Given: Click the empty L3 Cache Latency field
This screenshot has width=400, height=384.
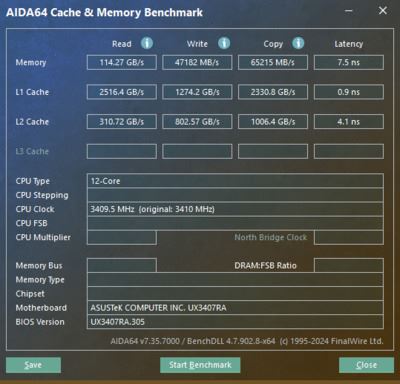Looking at the screenshot, I should click(349, 151).
